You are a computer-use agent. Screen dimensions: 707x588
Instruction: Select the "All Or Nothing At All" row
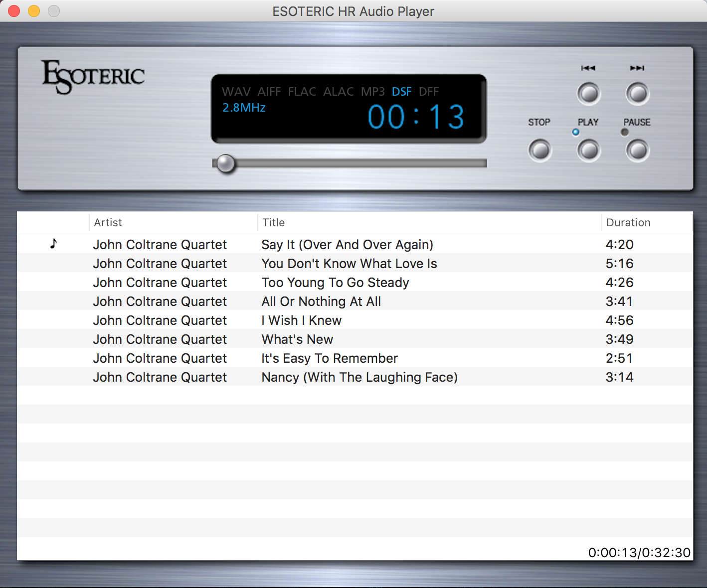pyautogui.click(x=321, y=301)
